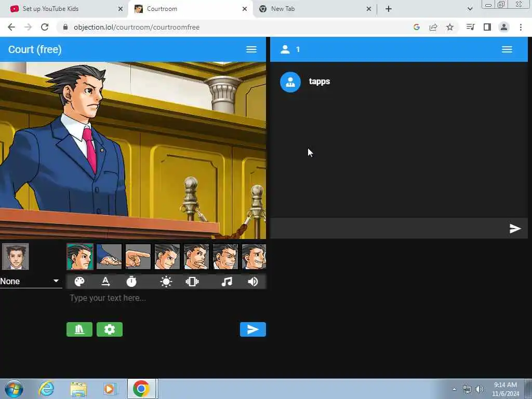The image size is (532, 399).
Task: Add a screen shake with the vibrate icon
Action: (192, 282)
